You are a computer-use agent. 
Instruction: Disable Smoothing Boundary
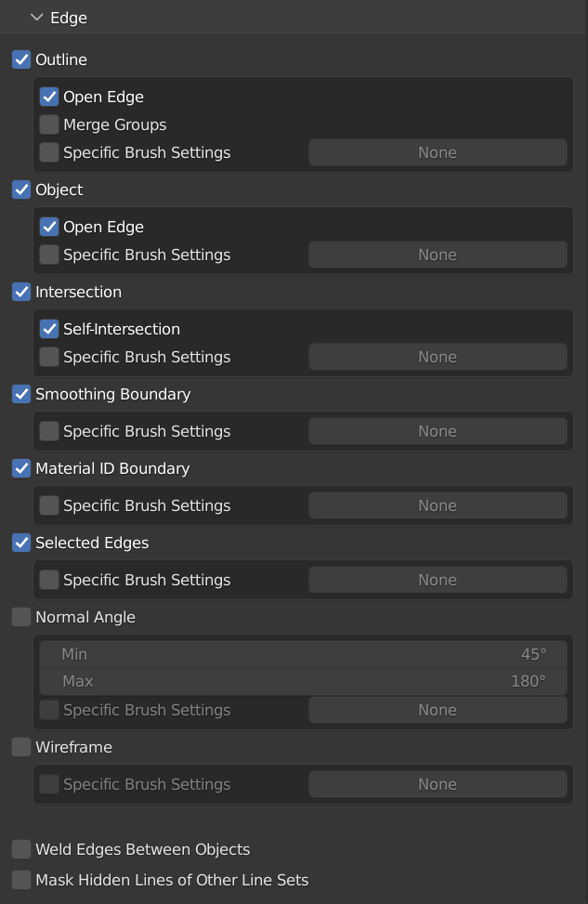(x=21, y=394)
